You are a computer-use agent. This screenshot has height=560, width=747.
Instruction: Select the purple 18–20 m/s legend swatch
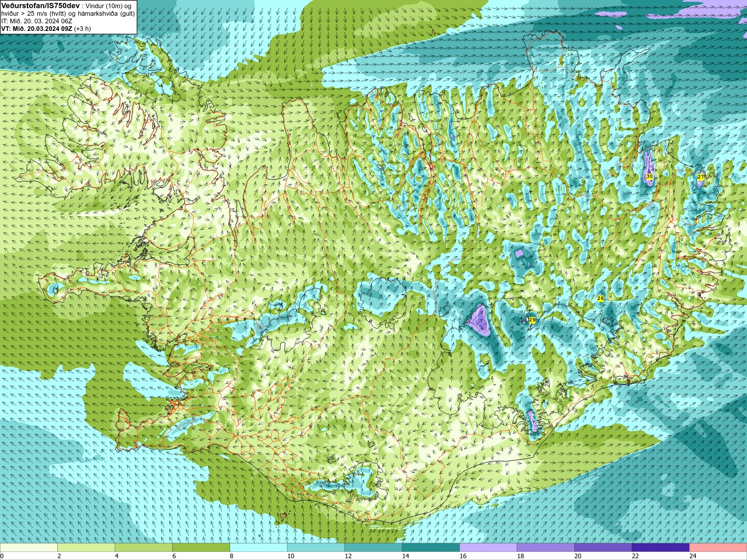tap(546, 548)
